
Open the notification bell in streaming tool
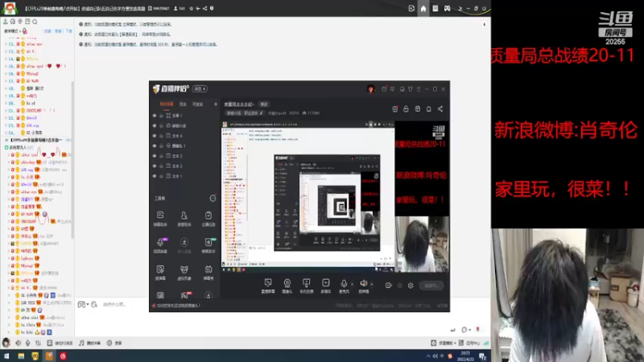[429, 109]
